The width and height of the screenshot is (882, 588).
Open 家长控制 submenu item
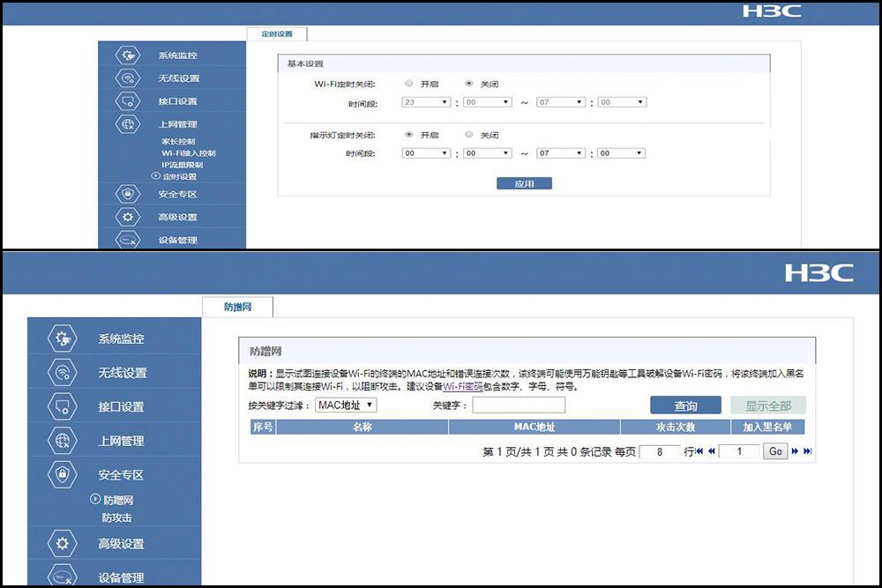tap(178, 141)
